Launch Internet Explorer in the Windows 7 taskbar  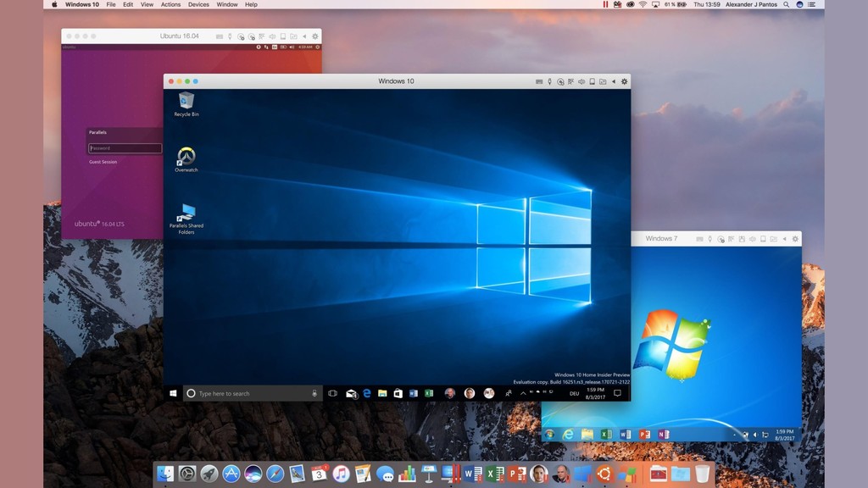click(568, 435)
